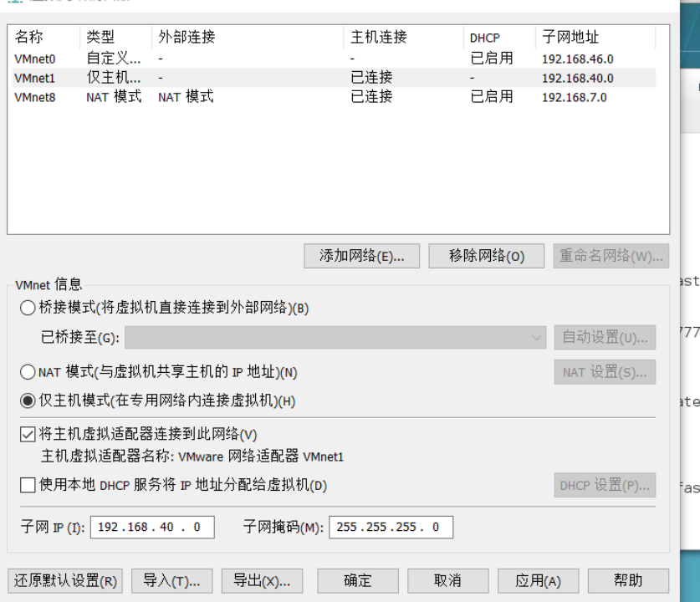This screenshot has width=700, height=602.
Task: Click the 仅主机 type cell of VMnet1
Action: coord(114,78)
